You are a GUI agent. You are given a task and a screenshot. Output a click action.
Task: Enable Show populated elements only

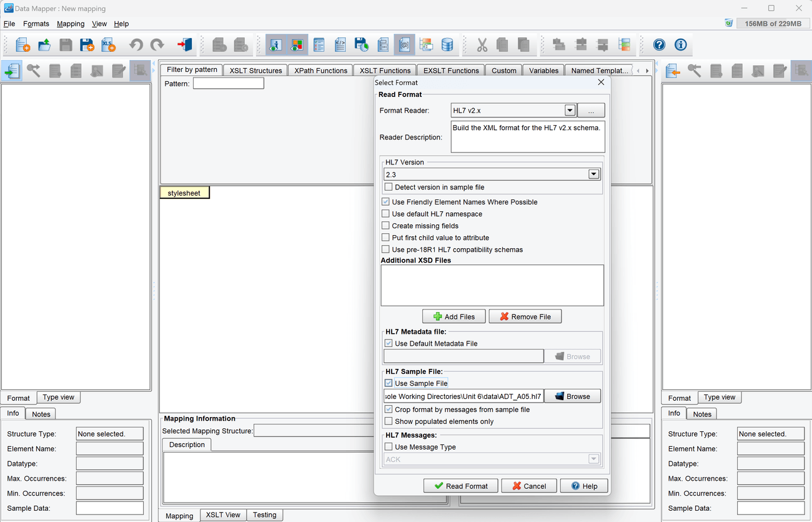coord(388,421)
